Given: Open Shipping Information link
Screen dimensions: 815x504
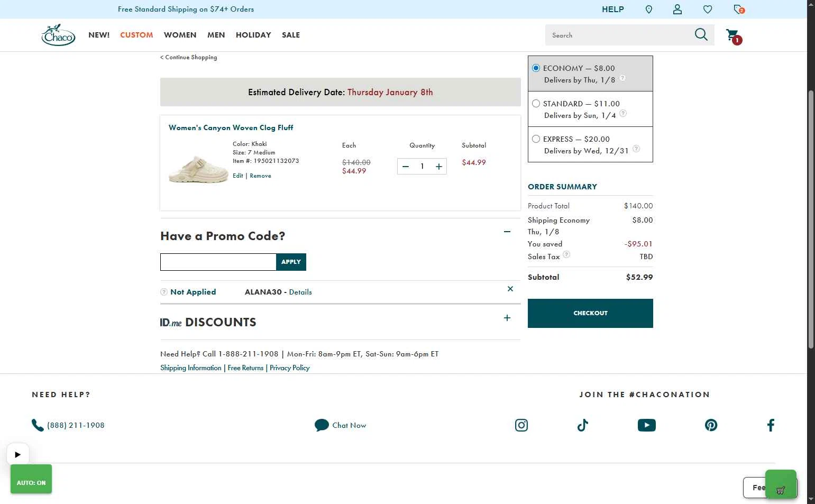Looking at the screenshot, I should click(x=191, y=368).
